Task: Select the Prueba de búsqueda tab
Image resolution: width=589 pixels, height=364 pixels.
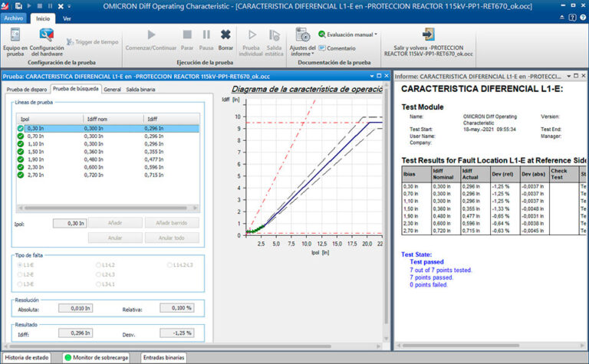Action: [75, 89]
